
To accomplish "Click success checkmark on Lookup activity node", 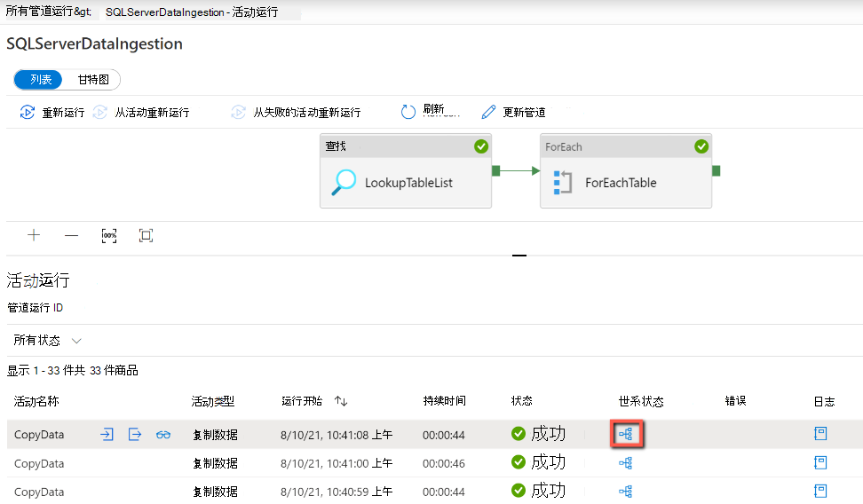I will pos(481,146).
